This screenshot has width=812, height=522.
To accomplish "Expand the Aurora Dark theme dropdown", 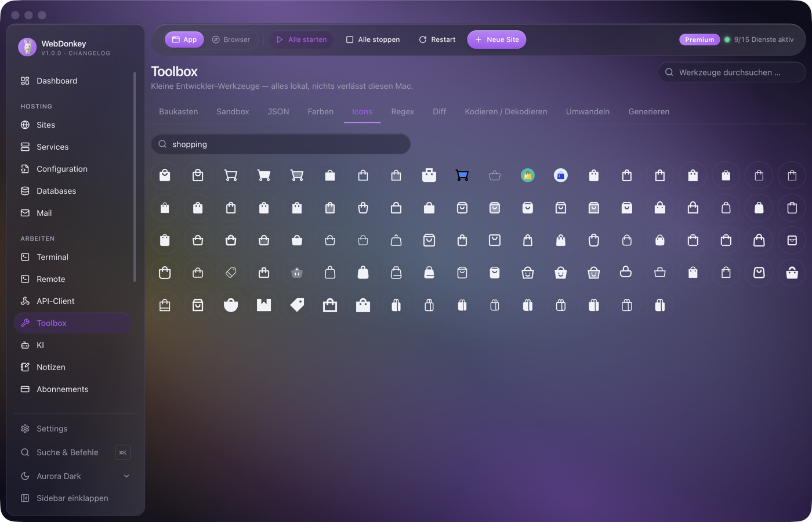I will [126, 476].
